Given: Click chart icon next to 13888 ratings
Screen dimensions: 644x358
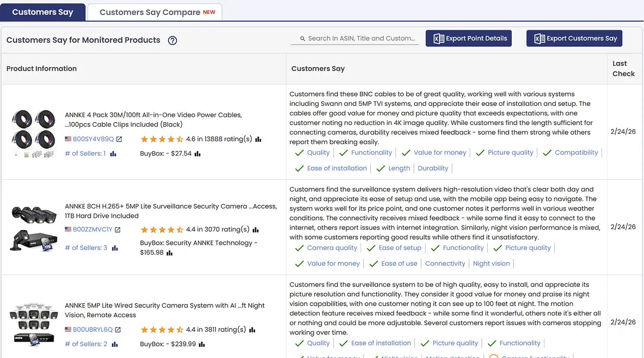Looking at the screenshot, I should [258, 139].
